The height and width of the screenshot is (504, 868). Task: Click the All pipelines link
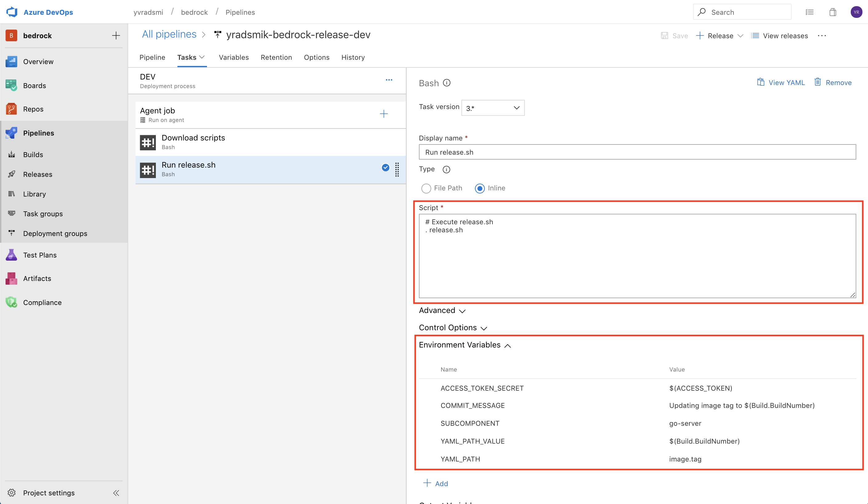[x=169, y=34]
